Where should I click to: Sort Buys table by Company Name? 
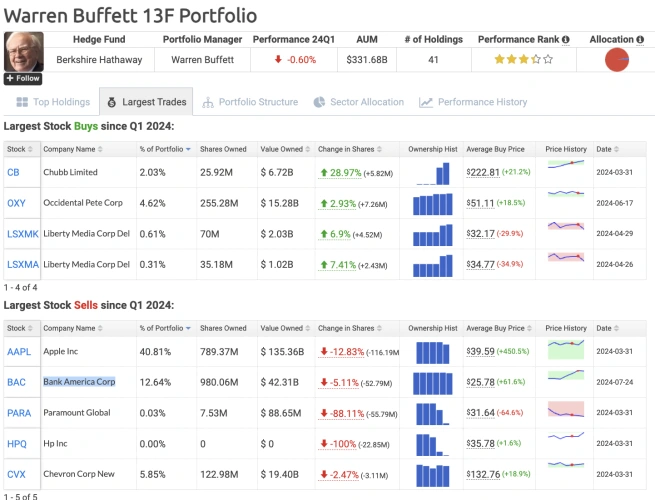[x=73, y=149]
